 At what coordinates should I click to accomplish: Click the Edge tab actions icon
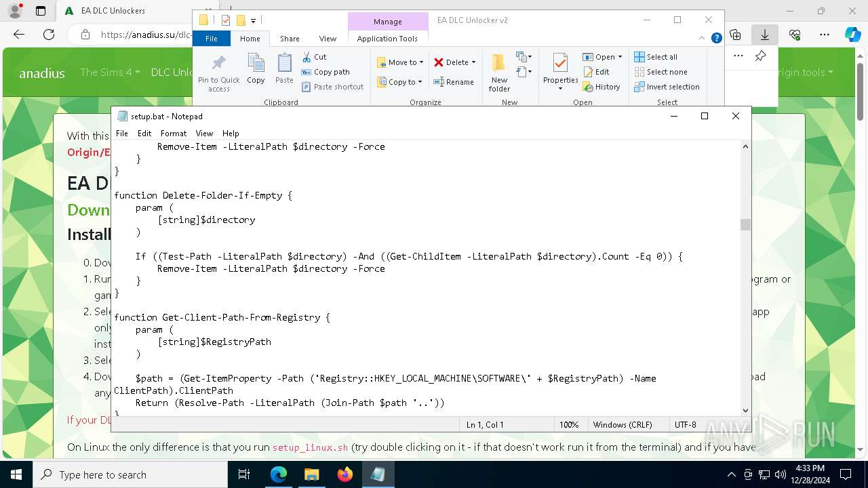click(41, 11)
